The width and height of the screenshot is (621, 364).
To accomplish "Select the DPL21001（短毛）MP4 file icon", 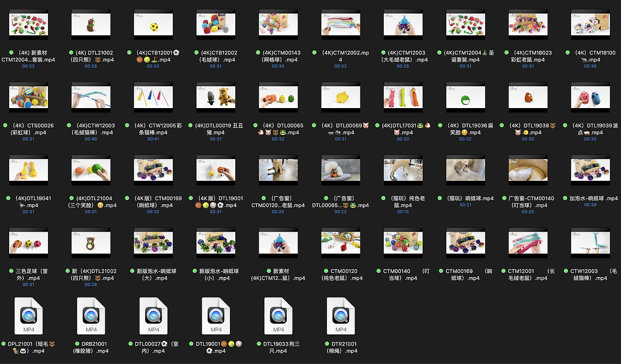I will click(29, 317).
